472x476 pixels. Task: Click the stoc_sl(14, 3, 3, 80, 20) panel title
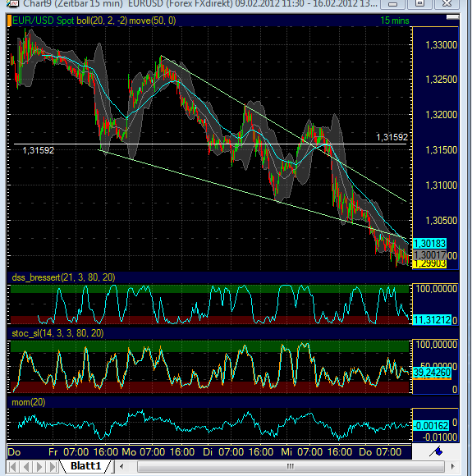point(57,333)
